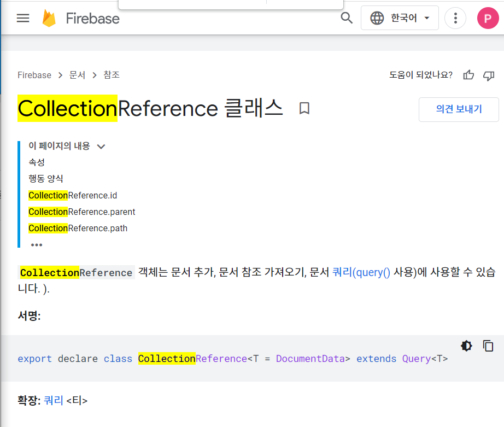
Task: Expand more contents with ellipsis
Action: click(36, 245)
